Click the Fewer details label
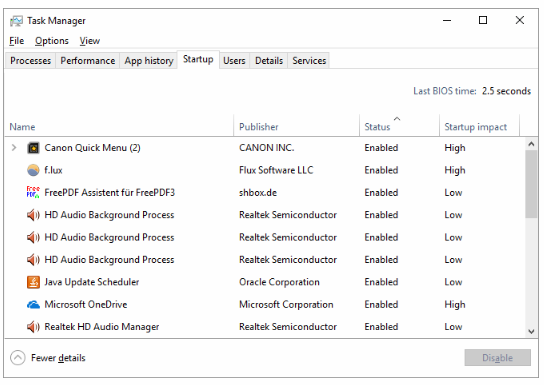The image size is (544, 385). [x=58, y=358]
